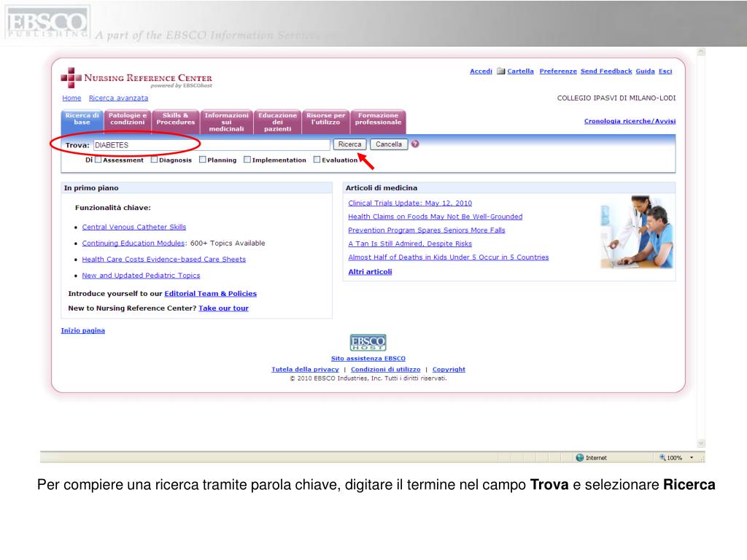Open Risorse per l'utilizzo tab

click(326, 122)
